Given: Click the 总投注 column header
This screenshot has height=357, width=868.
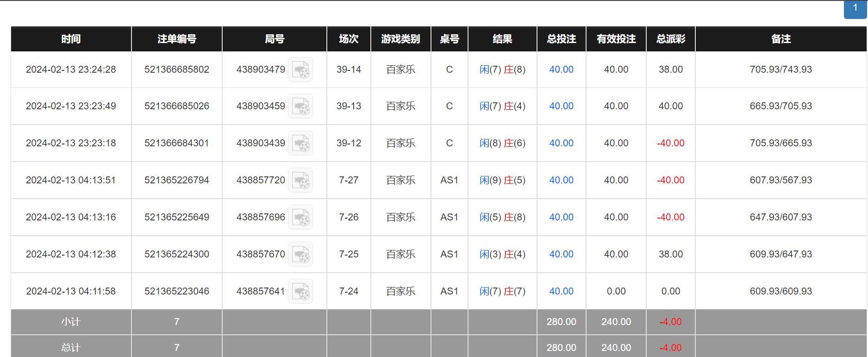Looking at the screenshot, I should pos(562,39).
